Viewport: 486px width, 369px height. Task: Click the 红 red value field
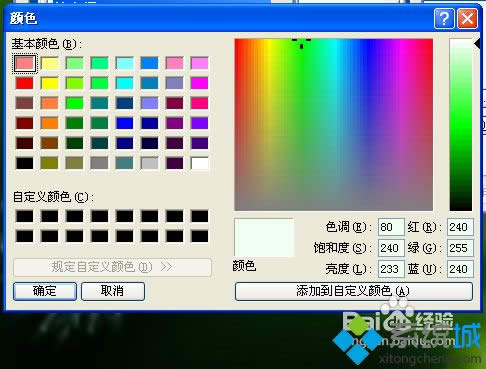[460, 227]
